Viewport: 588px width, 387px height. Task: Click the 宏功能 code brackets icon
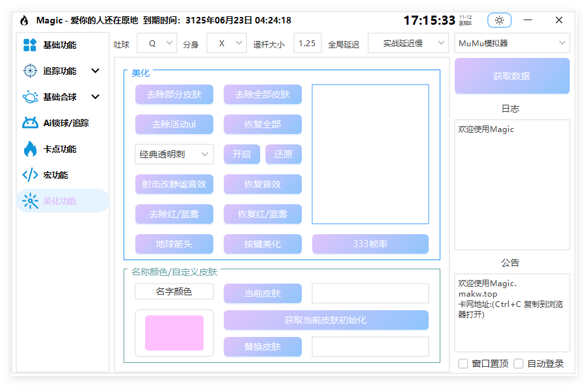(30, 175)
